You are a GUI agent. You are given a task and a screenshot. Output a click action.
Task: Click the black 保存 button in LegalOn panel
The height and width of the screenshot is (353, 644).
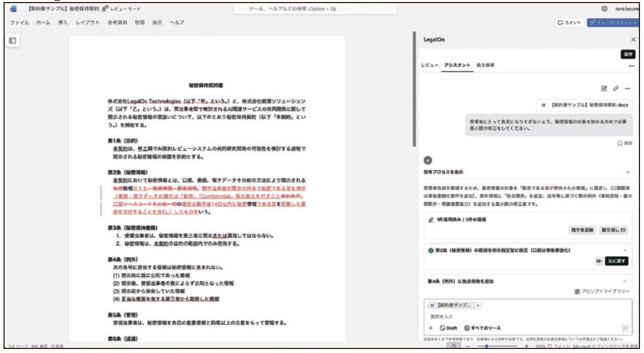click(x=628, y=54)
